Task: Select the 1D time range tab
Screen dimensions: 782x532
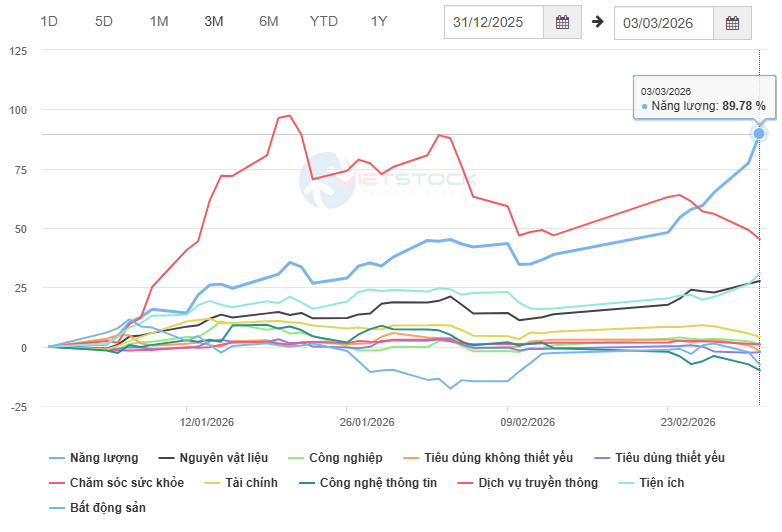Action: tap(49, 21)
